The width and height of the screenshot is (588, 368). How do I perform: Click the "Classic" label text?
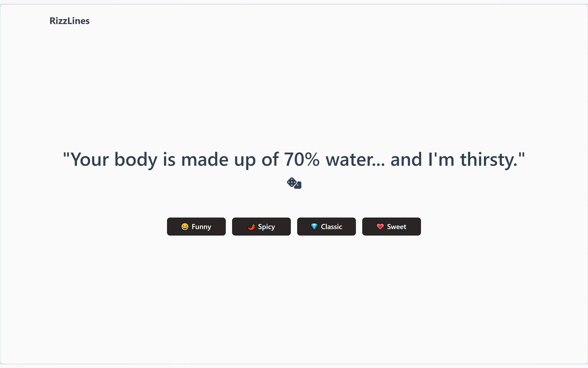tap(331, 227)
